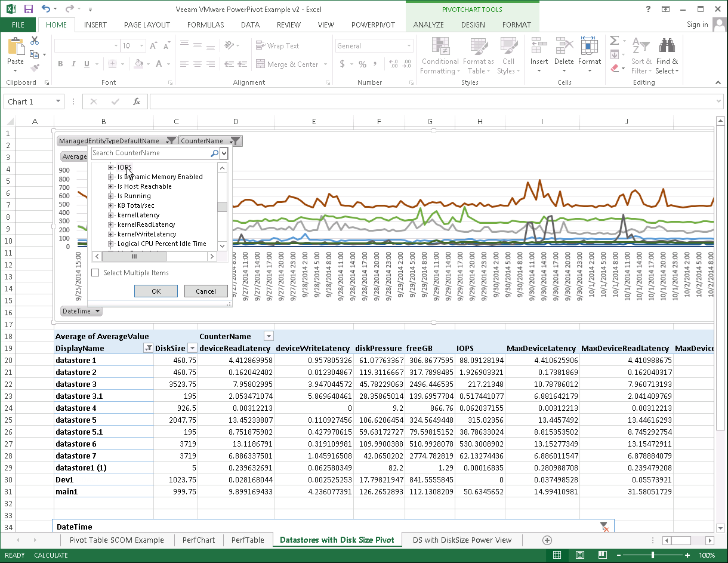
Task: Click the Insert cells icon
Action: [539, 47]
